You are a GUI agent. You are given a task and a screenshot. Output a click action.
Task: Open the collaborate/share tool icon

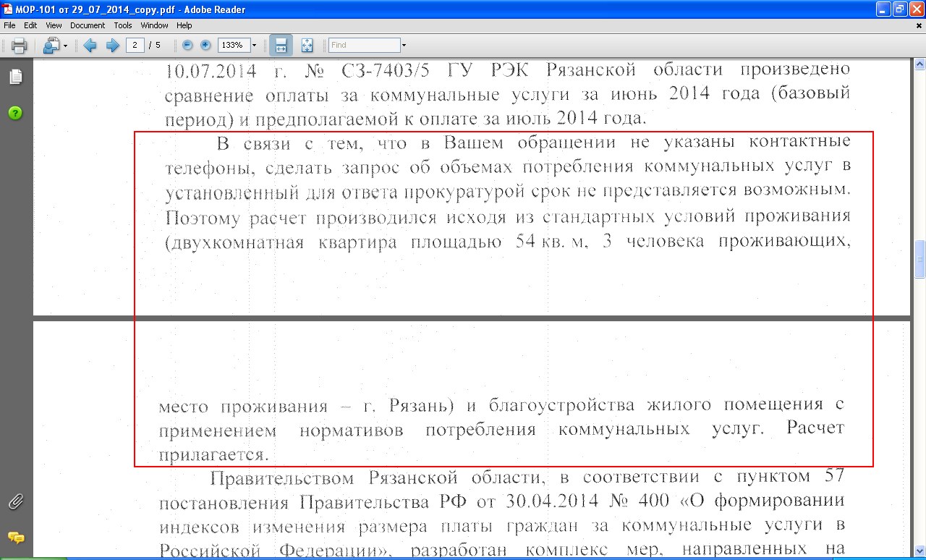pyautogui.click(x=51, y=46)
